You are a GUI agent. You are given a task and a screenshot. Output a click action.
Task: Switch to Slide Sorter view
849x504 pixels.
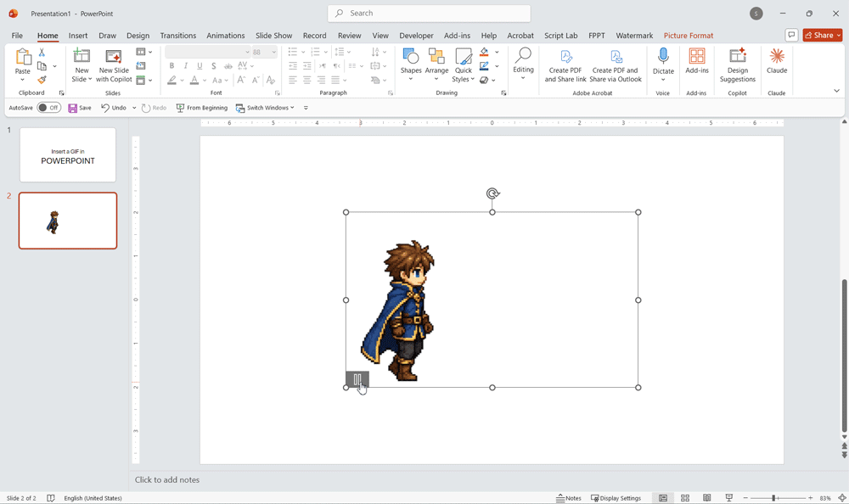(685, 498)
